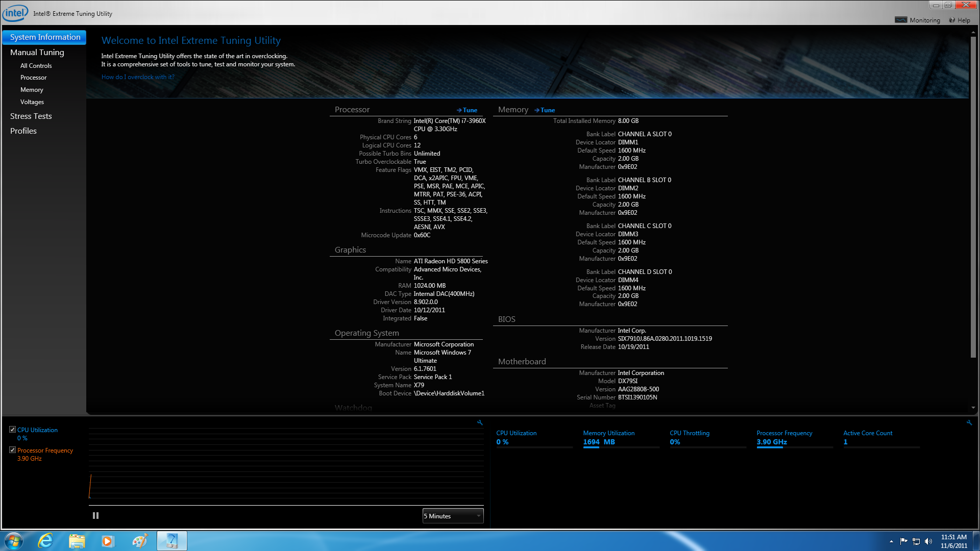Select Processor Frequency monitor tile

(x=795, y=439)
